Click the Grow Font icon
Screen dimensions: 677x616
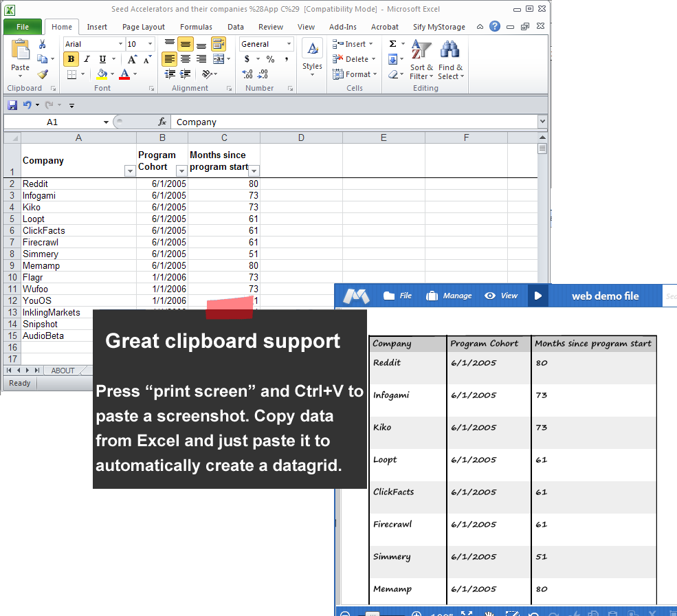133,59
